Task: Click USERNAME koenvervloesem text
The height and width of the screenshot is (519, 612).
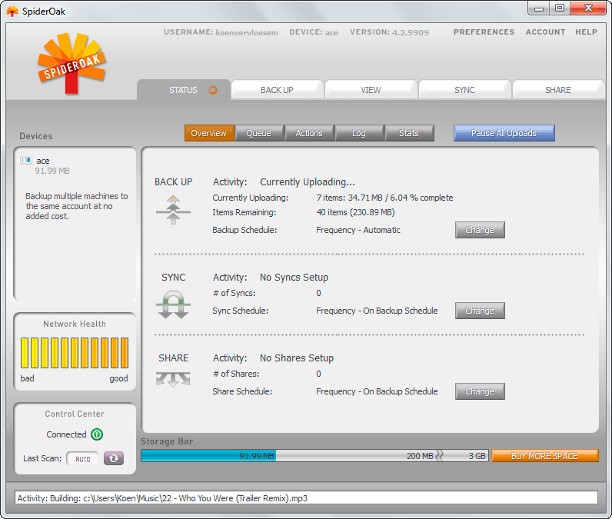Action: click(x=221, y=32)
